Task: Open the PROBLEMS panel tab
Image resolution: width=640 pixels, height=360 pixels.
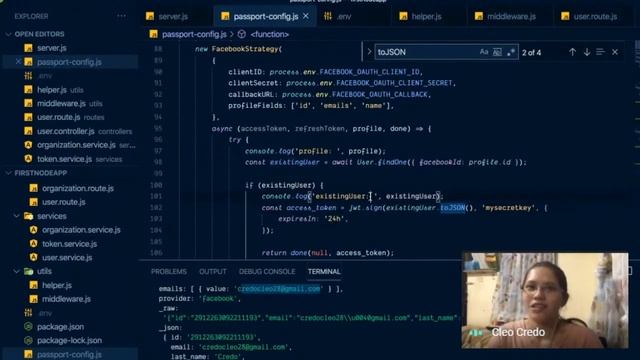Action: coord(169,271)
